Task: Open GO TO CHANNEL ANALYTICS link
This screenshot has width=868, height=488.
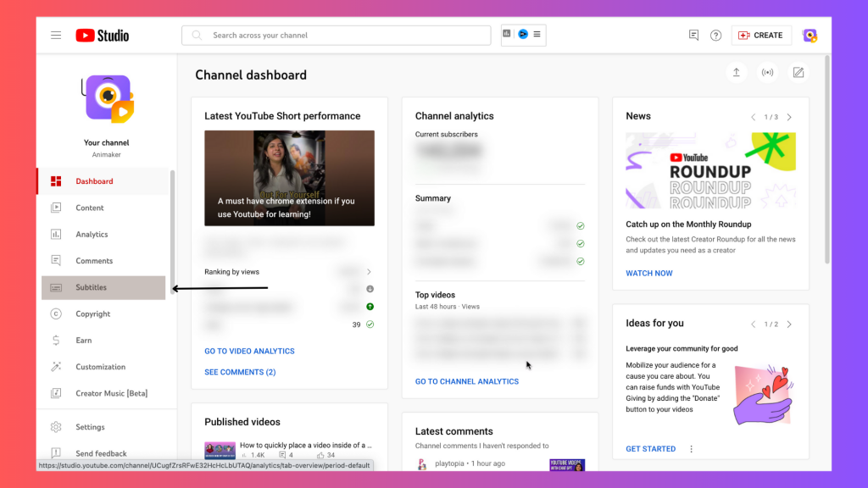Action: coord(466,381)
